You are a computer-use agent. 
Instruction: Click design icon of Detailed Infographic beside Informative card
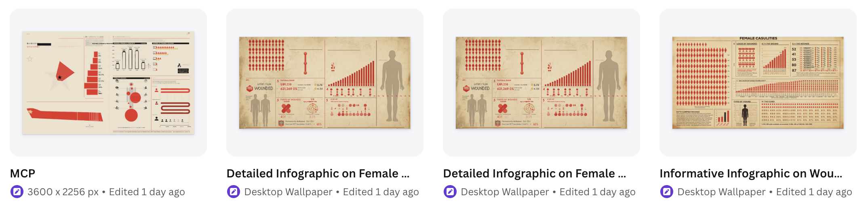pos(450,192)
